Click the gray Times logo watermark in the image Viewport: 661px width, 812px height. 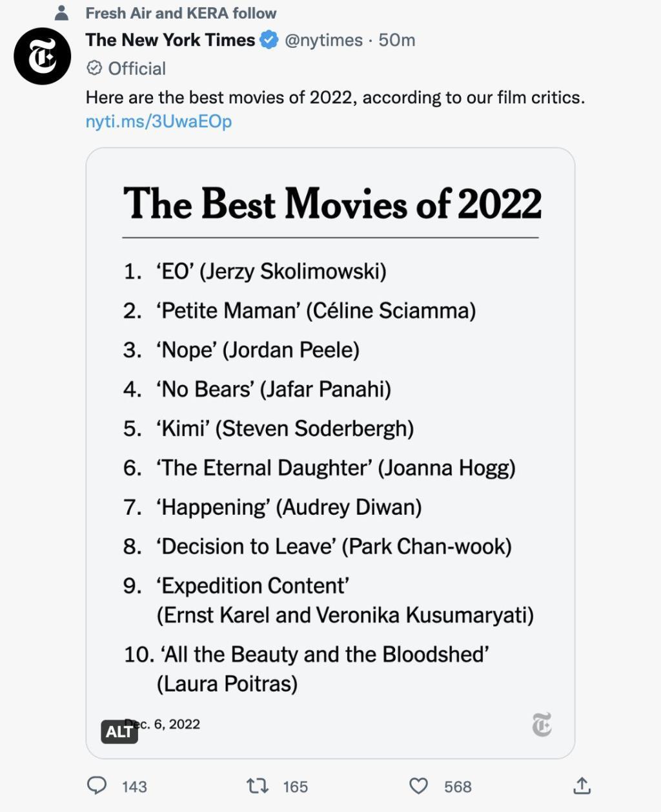542,725
